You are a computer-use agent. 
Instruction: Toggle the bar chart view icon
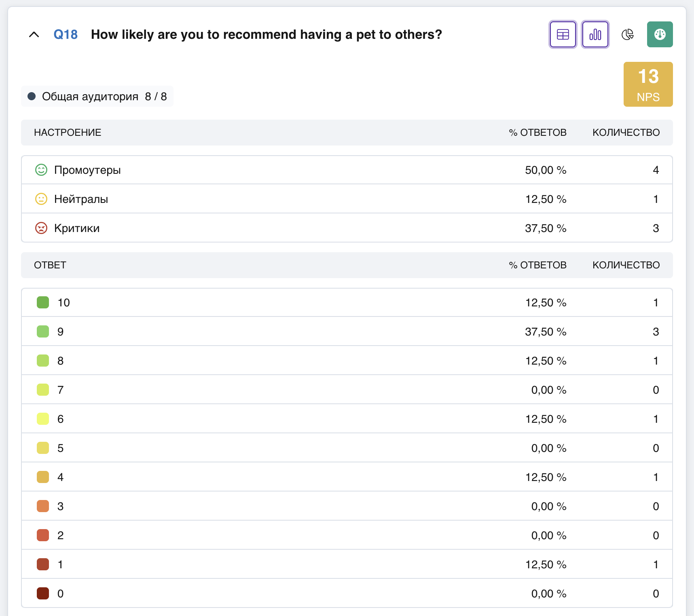(595, 34)
